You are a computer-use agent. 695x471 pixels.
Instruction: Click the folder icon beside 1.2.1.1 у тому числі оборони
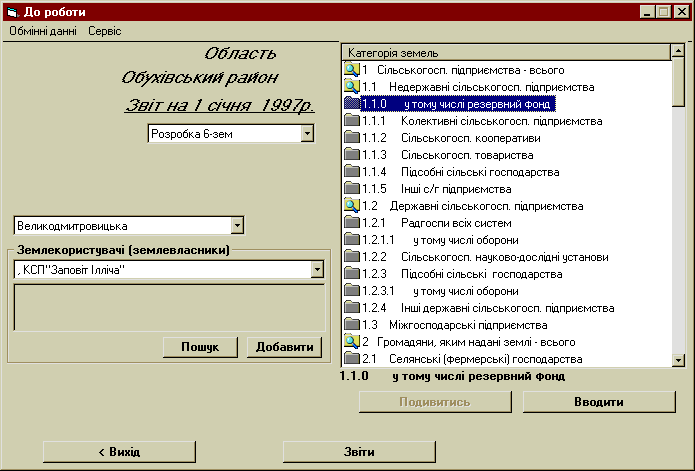pyautogui.click(x=351, y=239)
